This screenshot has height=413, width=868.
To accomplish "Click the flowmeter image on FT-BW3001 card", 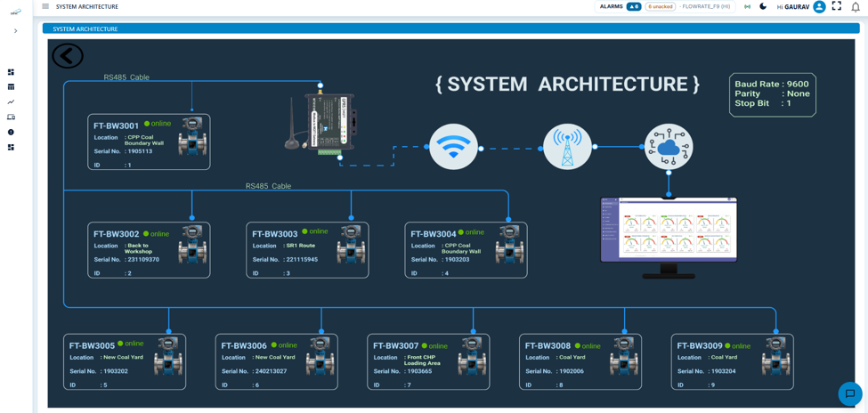I will [191, 136].
